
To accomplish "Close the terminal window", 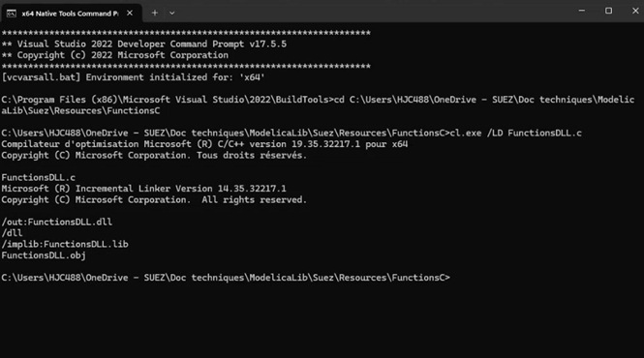I will pos(635,11).
